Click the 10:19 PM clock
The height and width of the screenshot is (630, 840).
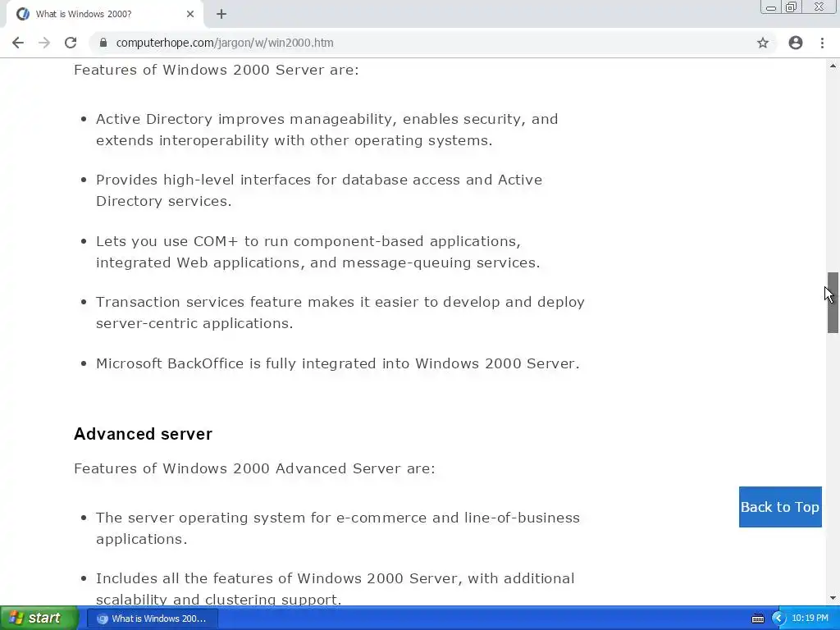coord(810,619)
